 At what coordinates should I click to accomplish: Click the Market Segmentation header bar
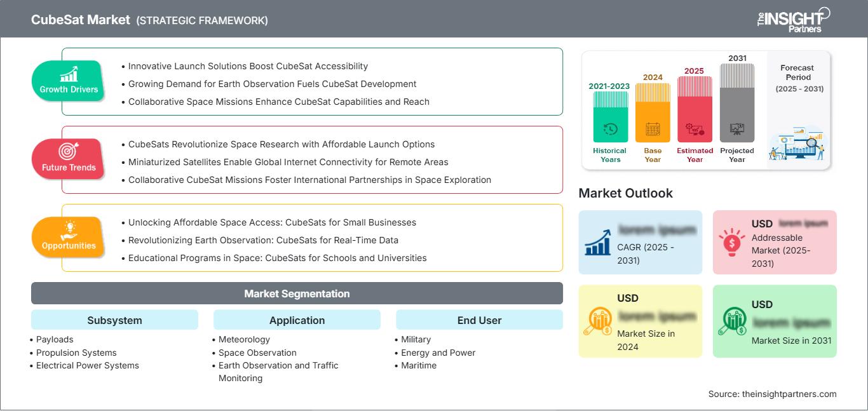(x=297, y=293)
